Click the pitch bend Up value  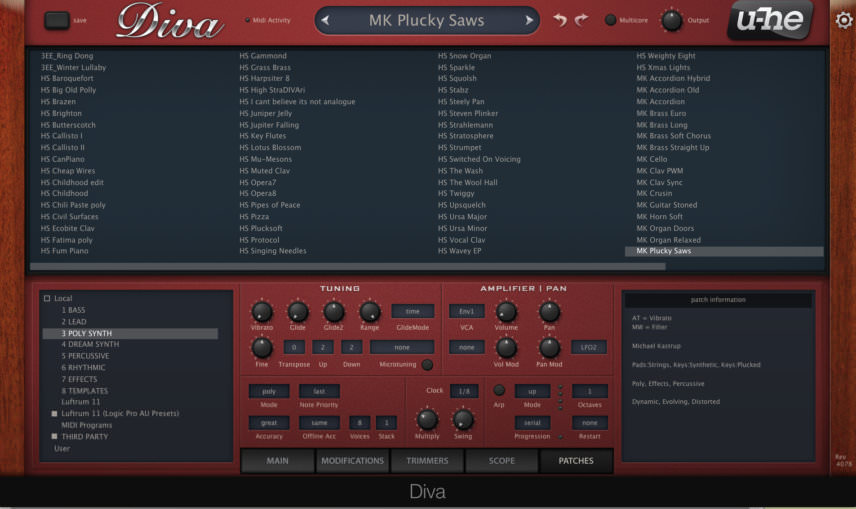point(323,347)
